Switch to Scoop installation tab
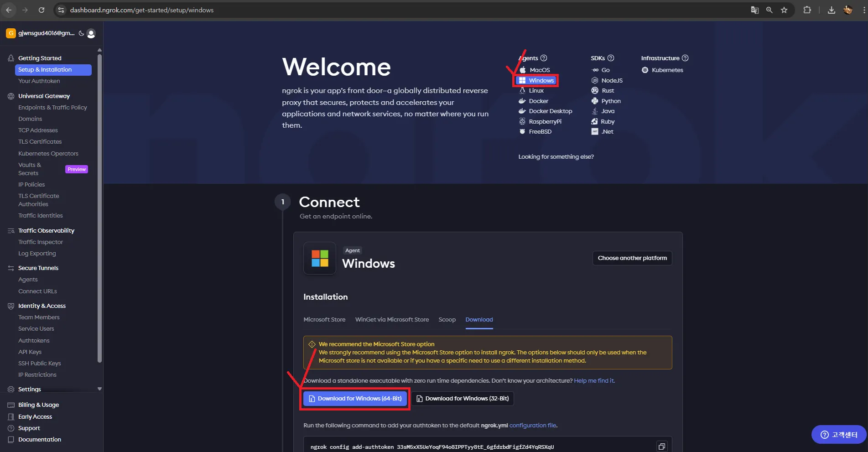The width and height of the screenshot is (868, 452). (447, 319)
